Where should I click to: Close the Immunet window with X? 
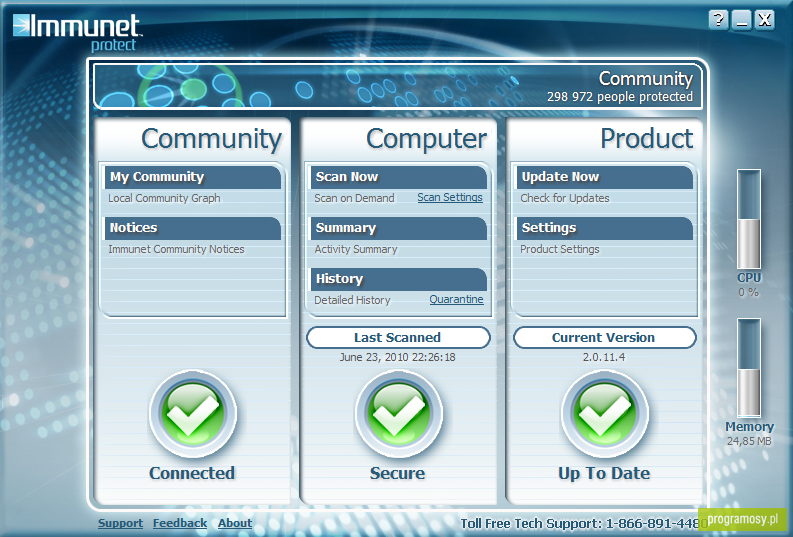click(x=765, y=21)
